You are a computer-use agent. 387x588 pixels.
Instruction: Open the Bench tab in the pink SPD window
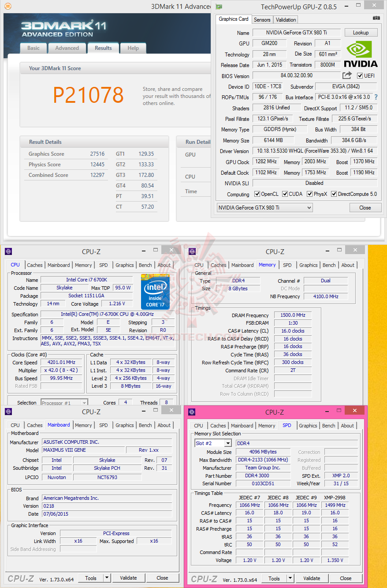pyautogui.click(x=329, y=426)
